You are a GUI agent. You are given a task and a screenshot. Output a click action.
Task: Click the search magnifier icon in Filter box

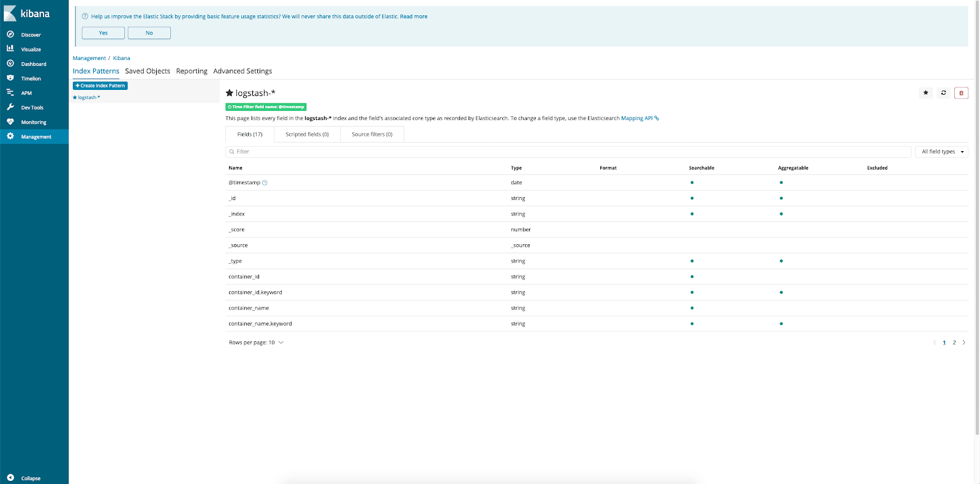pos(232,152)
